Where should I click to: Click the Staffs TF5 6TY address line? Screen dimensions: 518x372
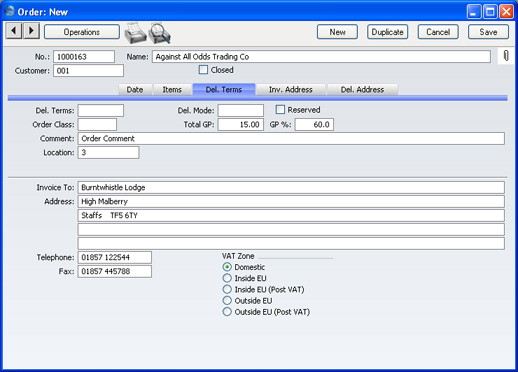(291, 215)
